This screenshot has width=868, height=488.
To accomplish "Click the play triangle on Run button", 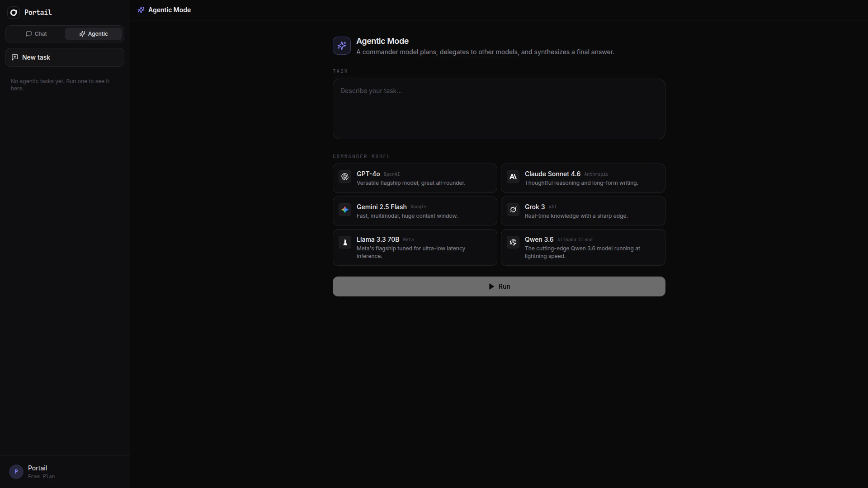I will pos(491,286).
